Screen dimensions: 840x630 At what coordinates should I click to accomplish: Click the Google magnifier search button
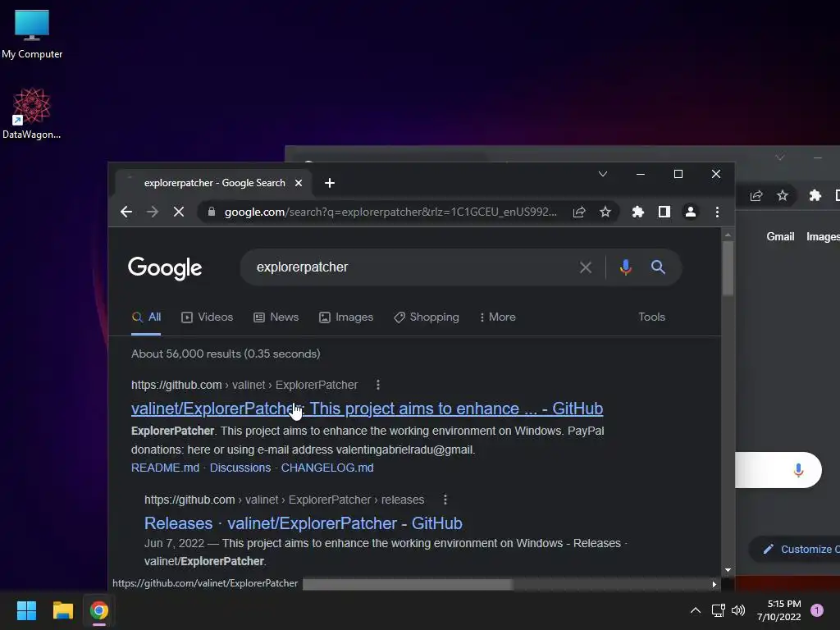tap(659, 267)
